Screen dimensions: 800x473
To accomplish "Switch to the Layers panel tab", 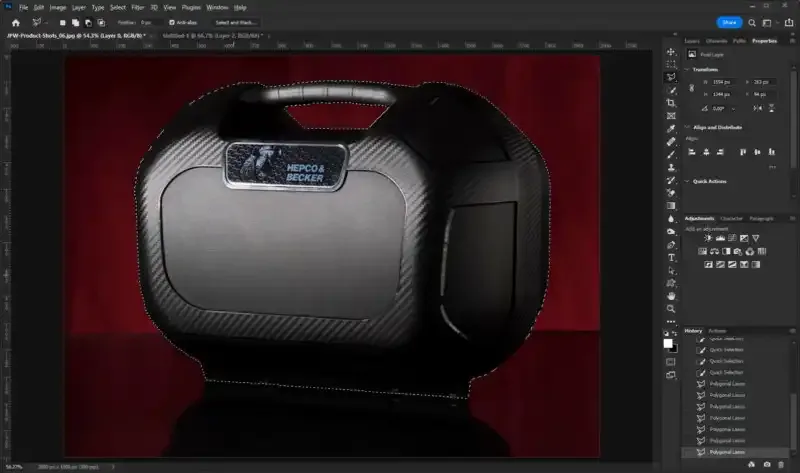I will 692,41.
